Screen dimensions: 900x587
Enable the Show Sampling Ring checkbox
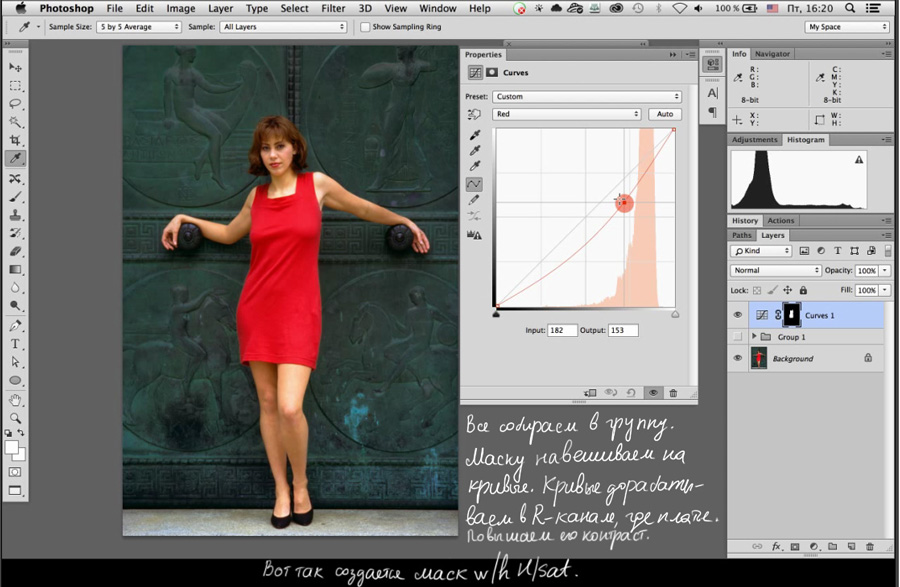(x=365, y=27)
